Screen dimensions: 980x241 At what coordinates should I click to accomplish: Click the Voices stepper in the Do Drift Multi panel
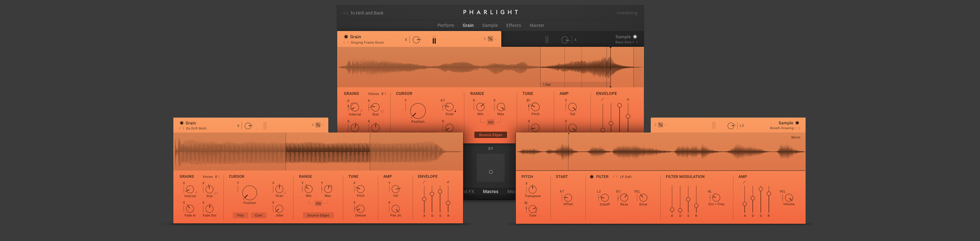click(x=219, y=177)
